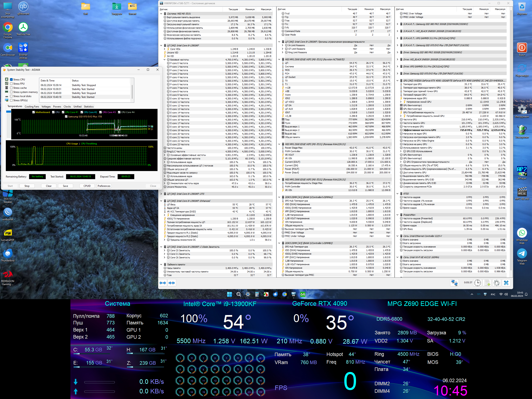This screenshot has width=532, height=399.
Task: Toggle the Motherboard temperature graph checkbox
Action: pos(34,112)
